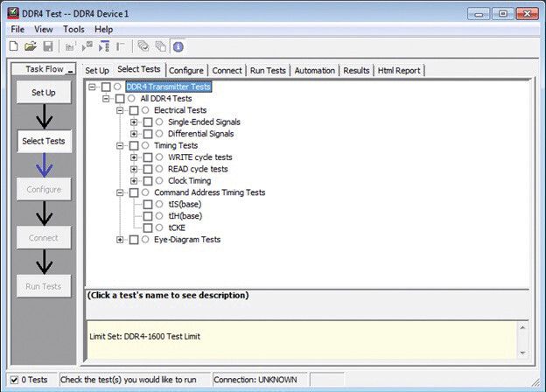Click the blue info circle toolbar icon

pos(178,46)
